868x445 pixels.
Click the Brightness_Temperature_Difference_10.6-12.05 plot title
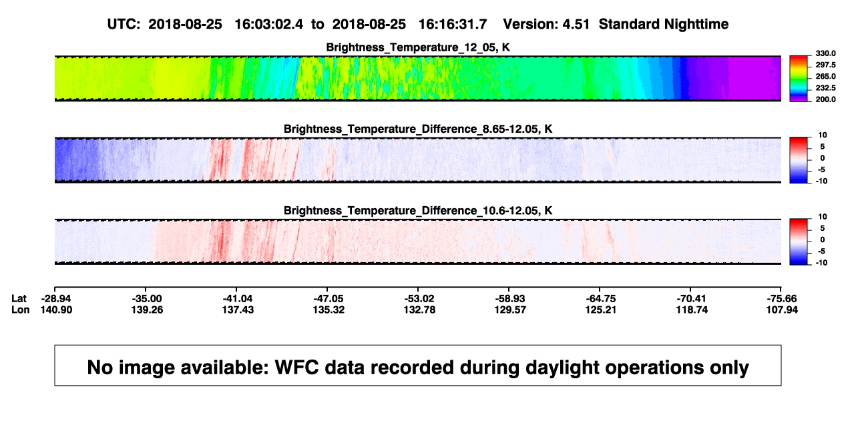418,211
